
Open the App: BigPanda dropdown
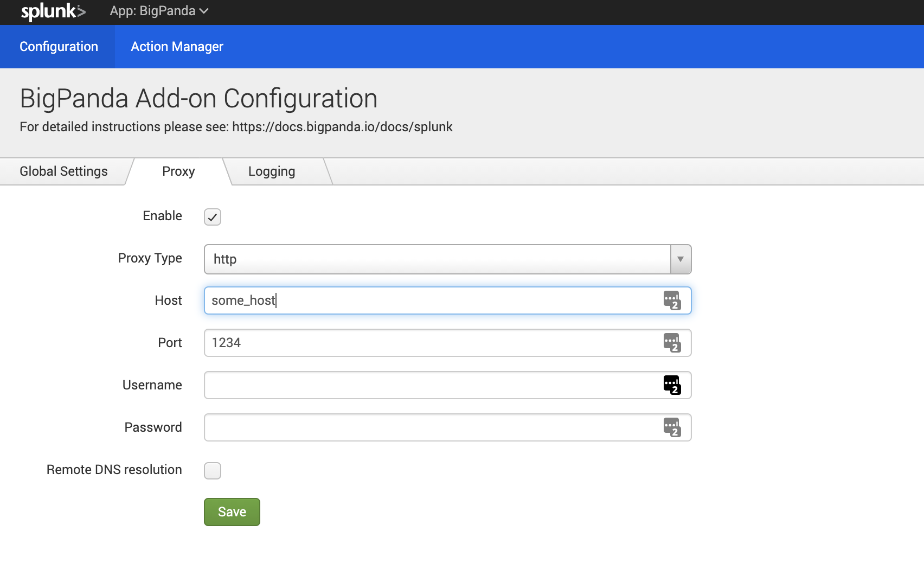[159, 11]
